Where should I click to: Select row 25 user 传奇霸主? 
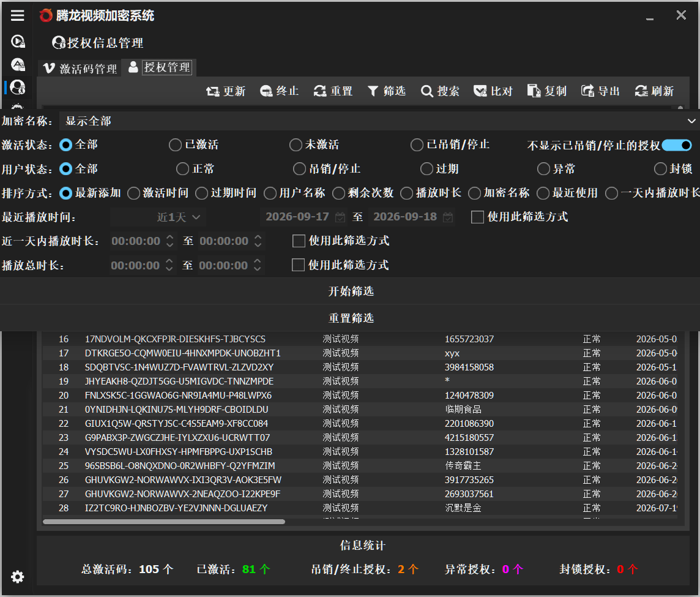[x=463, y=465]
